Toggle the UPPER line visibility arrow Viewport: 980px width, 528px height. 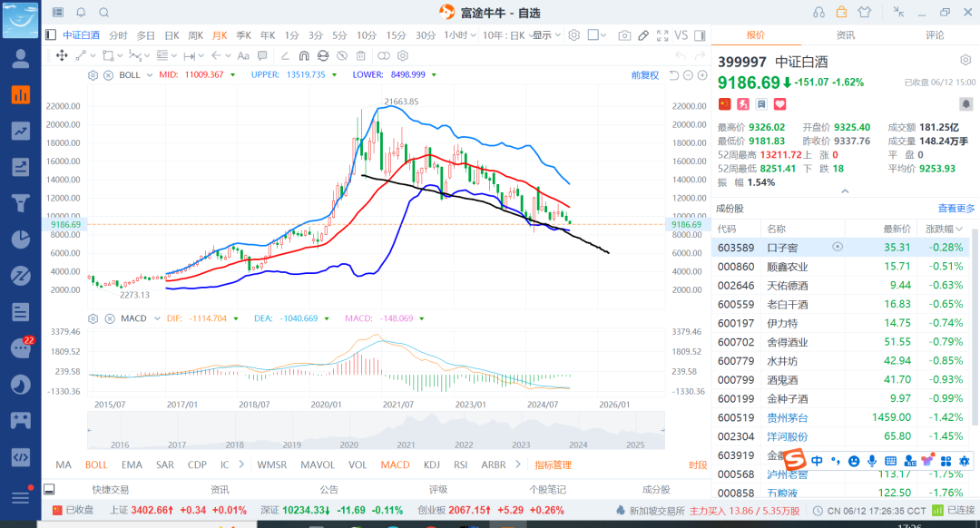334,75
